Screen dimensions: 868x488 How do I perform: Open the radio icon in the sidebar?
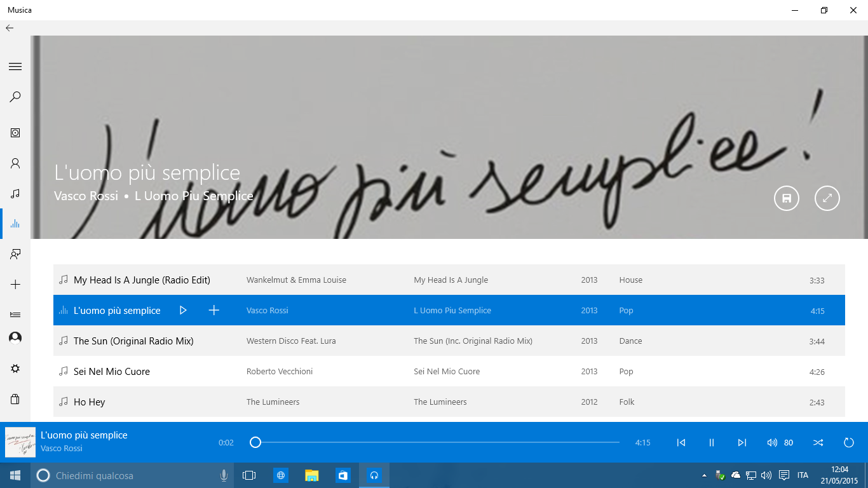pos(15,254)
